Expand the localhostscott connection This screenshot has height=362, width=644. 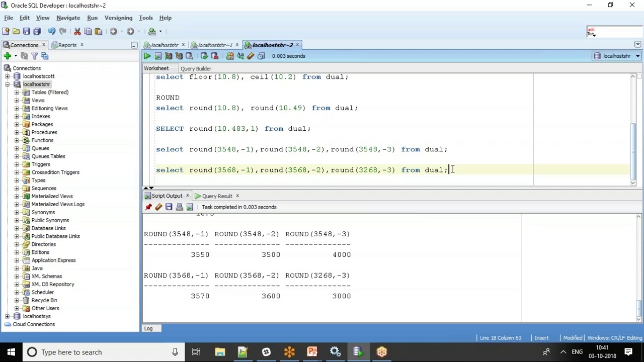pyautogui.click(x=7, y=76)
